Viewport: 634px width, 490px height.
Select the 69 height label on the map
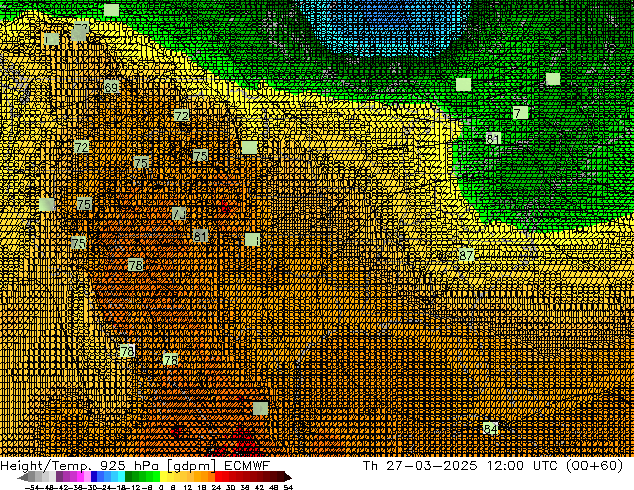pos(111,87)
